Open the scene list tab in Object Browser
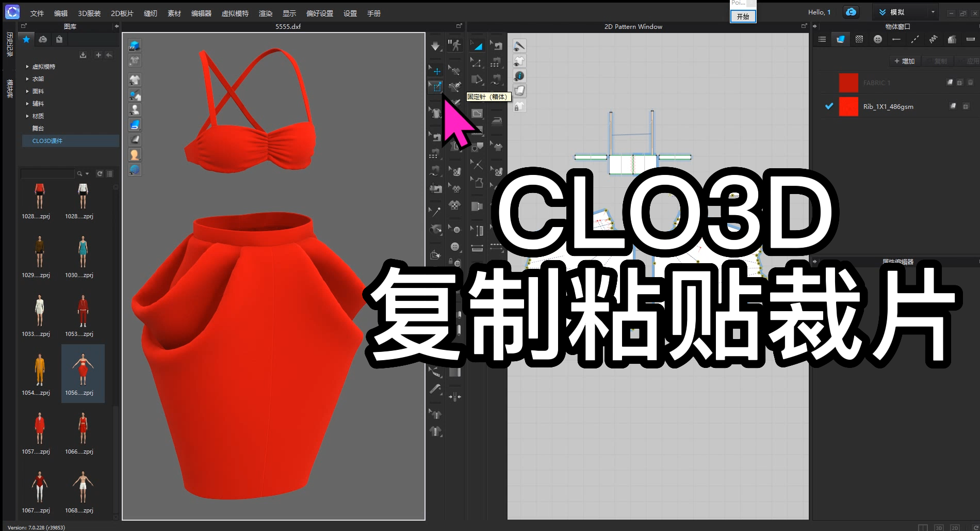This screenshot has height=531, width=980. 822,39
